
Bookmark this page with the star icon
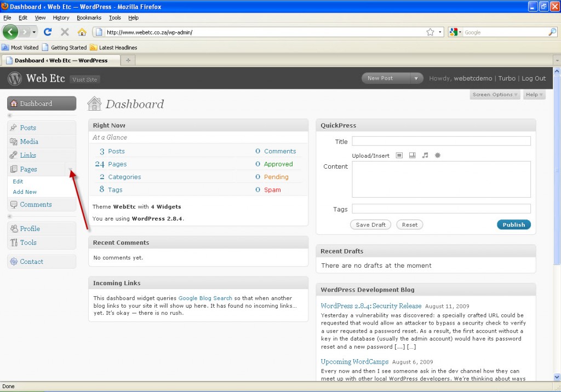click(430, 32)
